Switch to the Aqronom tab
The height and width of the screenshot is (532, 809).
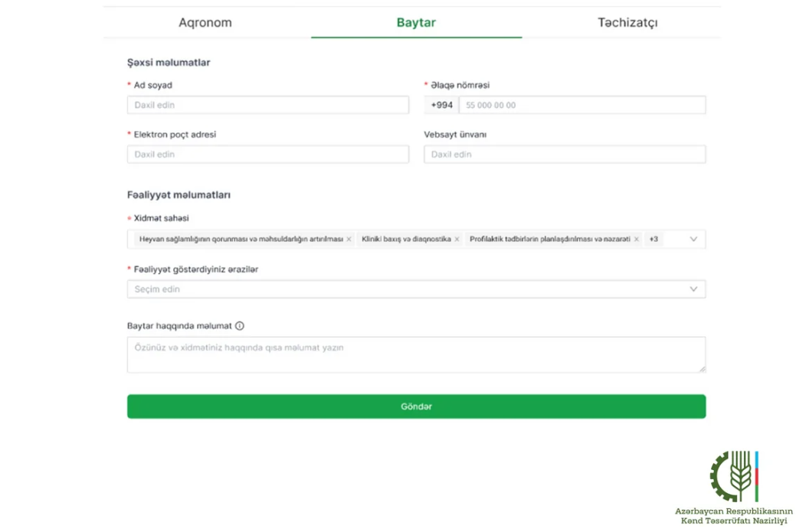click(x=205, y=23)
